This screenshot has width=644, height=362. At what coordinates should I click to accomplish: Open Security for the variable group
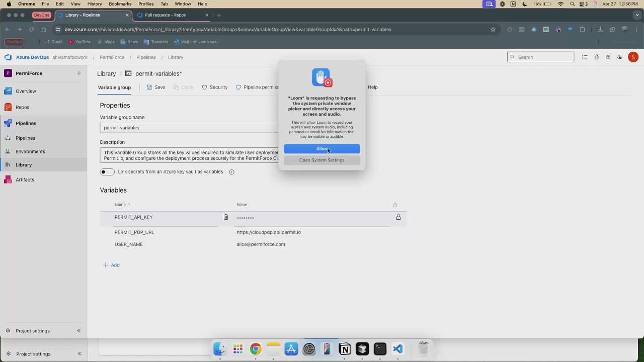pos(215,87)
